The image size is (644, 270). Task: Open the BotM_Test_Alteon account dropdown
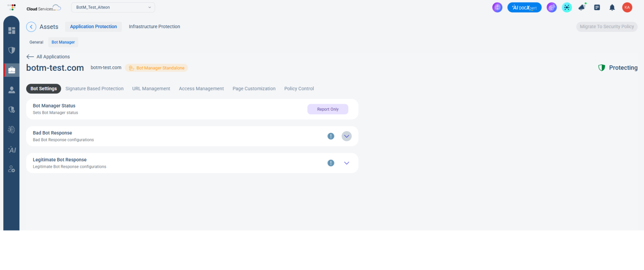[113, 7]
